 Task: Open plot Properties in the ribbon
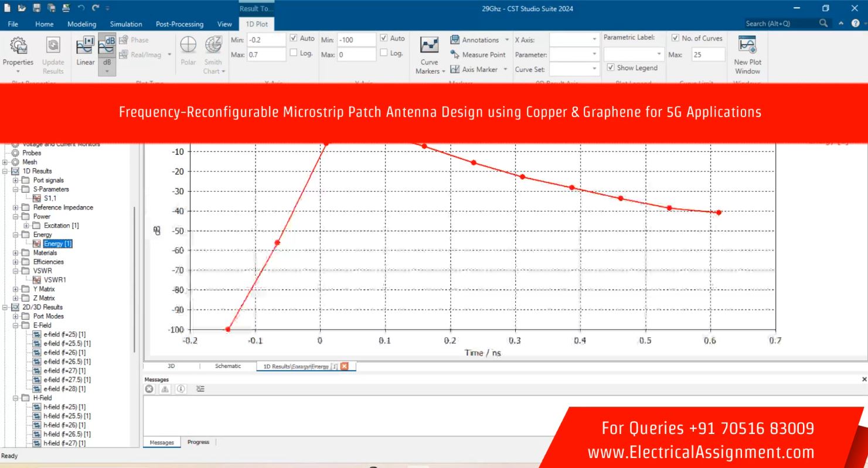pos(18,53)
